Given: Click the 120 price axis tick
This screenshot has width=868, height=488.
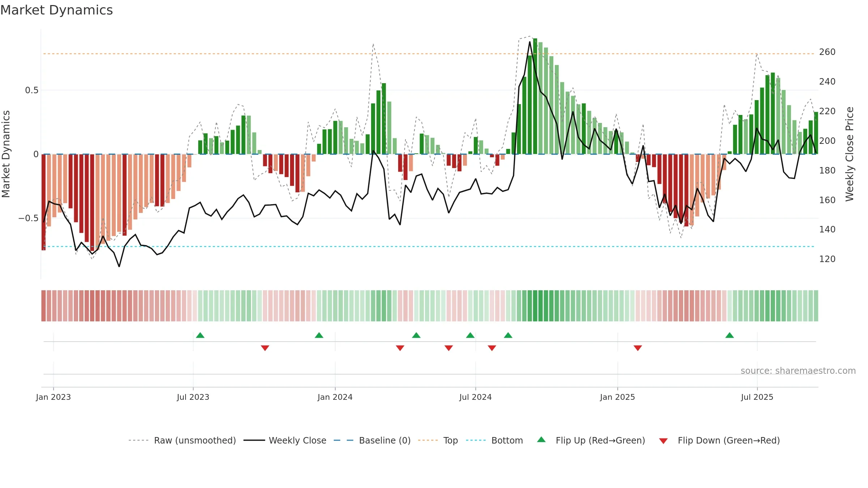Looking at the screenshot, I should pos(827,259).
